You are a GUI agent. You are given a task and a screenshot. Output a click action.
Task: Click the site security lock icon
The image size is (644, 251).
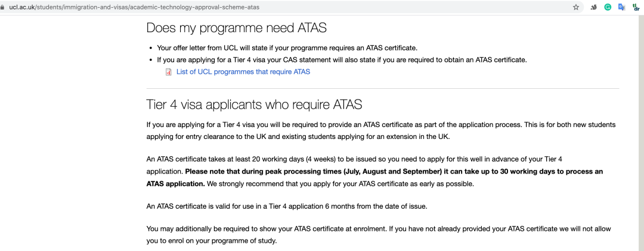pos(4,8)
